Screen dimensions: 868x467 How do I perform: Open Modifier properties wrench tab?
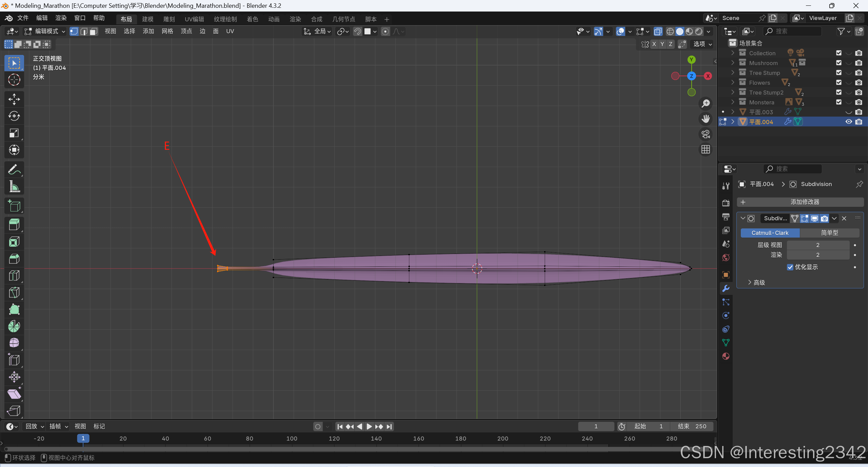pos(726,288)
